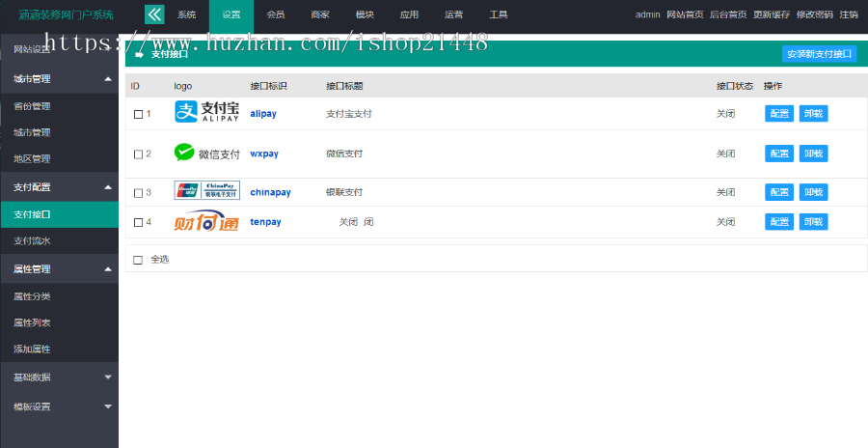
Task: Open the tenpay interface identifier link
Action: (x=265, y=222)
